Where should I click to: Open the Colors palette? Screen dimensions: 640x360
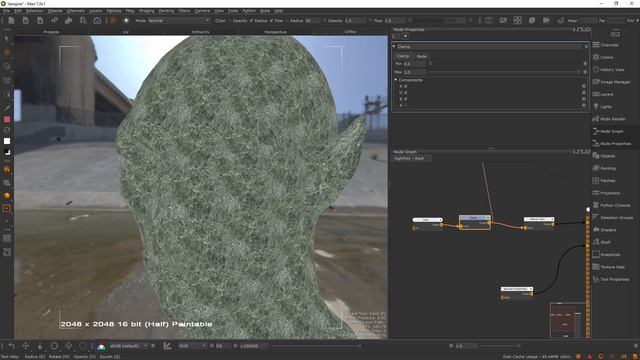click(603, 57)
